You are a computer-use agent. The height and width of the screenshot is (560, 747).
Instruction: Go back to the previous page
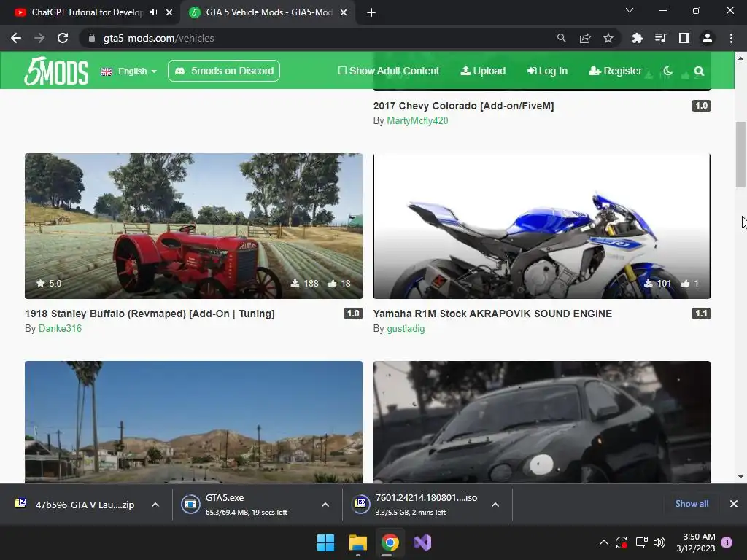(x=16, y=38)
